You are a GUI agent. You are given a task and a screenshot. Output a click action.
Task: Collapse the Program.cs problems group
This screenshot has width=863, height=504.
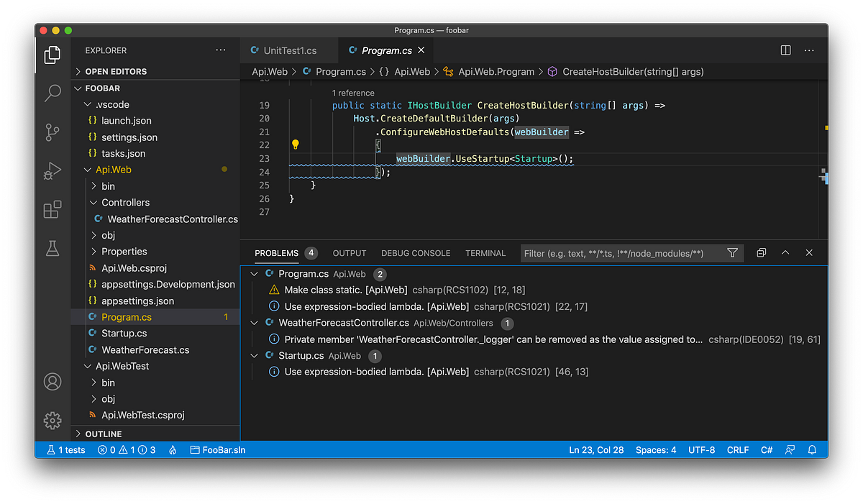click(254, 274)
